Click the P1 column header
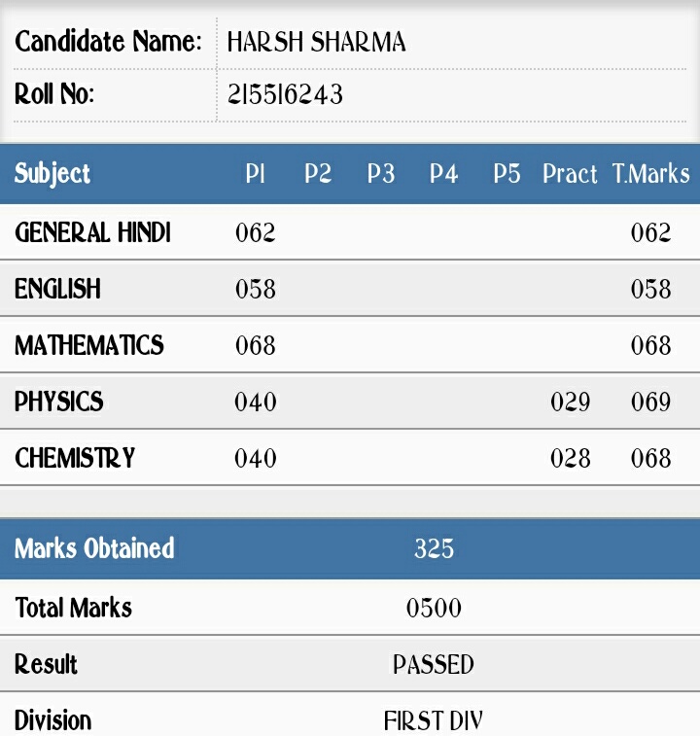The width and height of the screenshot is (700, 736). [256, 174]
